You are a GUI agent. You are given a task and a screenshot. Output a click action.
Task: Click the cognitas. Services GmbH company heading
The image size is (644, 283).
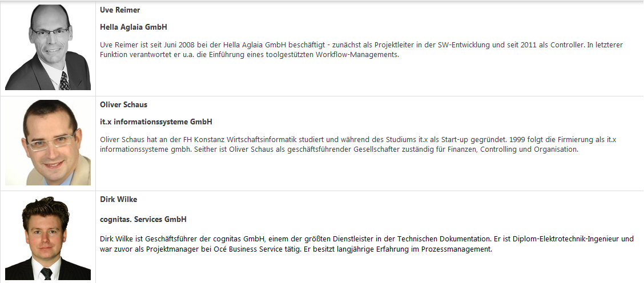coord(143,219)
